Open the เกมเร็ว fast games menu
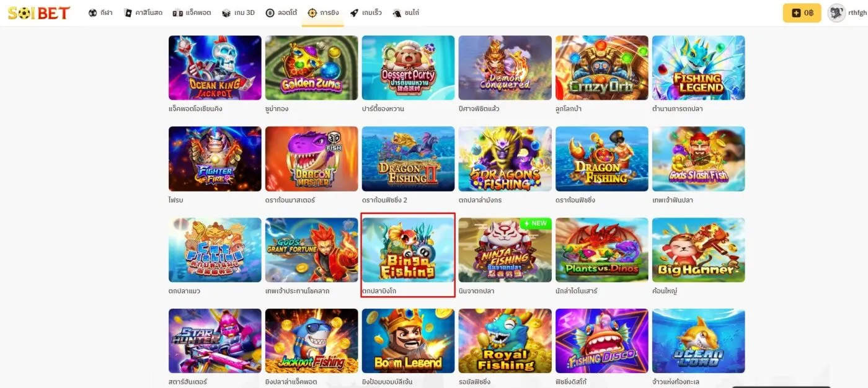Viewport: 868px width, 388px height. [366, 12]
